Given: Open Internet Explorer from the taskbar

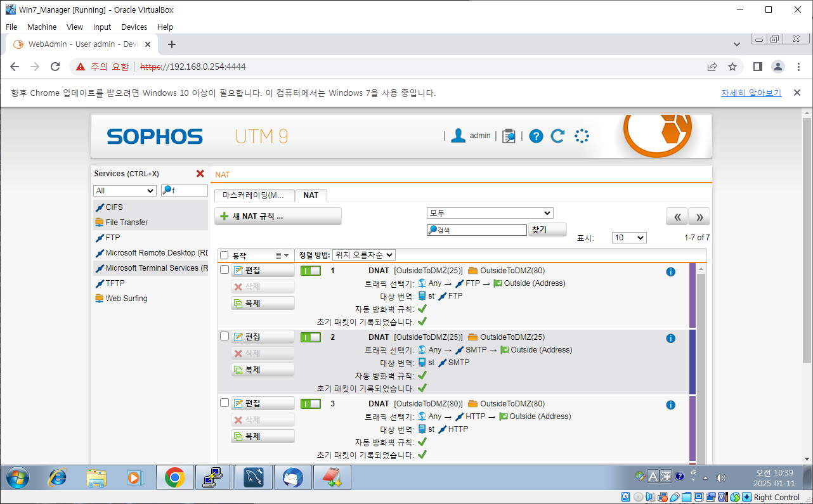Looking at the screenshot, I should tap(57, 477).
